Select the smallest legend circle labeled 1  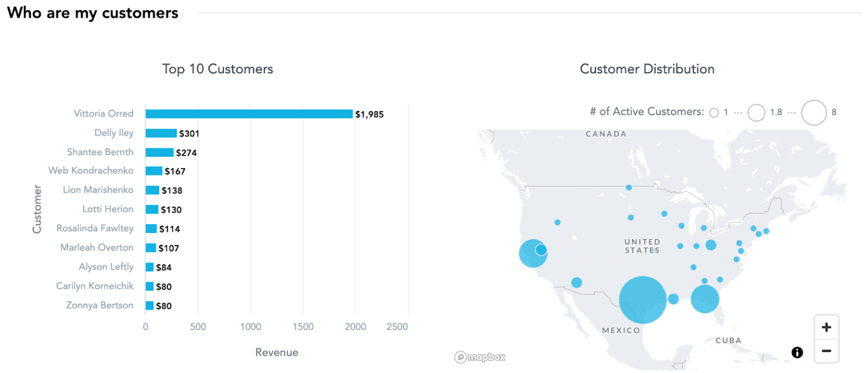click(715, 112)
